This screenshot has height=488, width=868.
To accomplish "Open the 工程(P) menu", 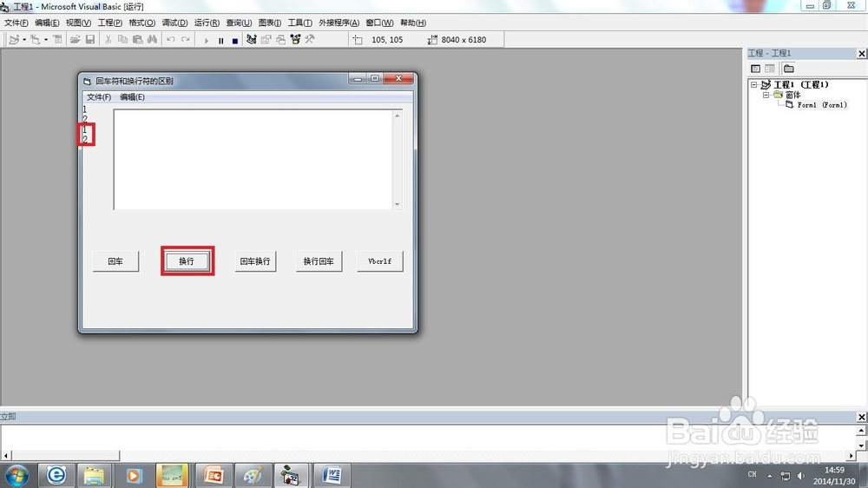I will 109,23.
